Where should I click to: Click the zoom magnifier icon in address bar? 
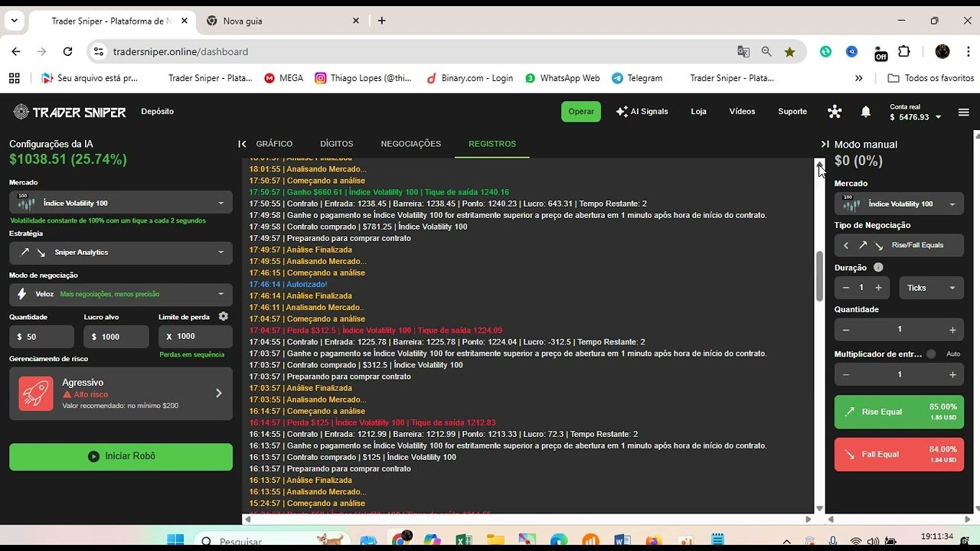point(766,51)
